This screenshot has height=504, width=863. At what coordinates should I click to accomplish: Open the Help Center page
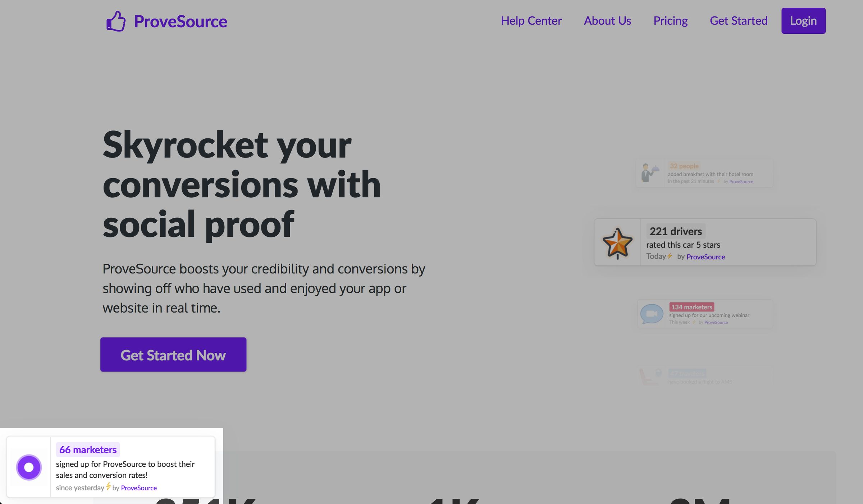[x=531, y=20]
